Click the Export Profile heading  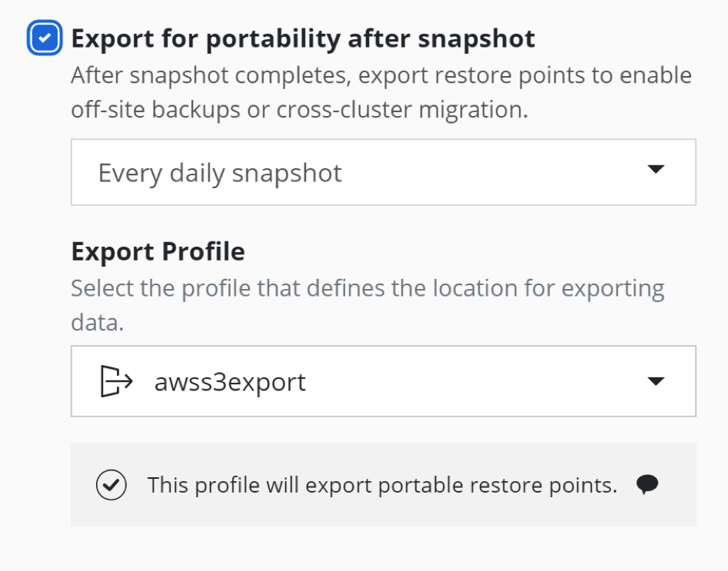click(158, 251)
